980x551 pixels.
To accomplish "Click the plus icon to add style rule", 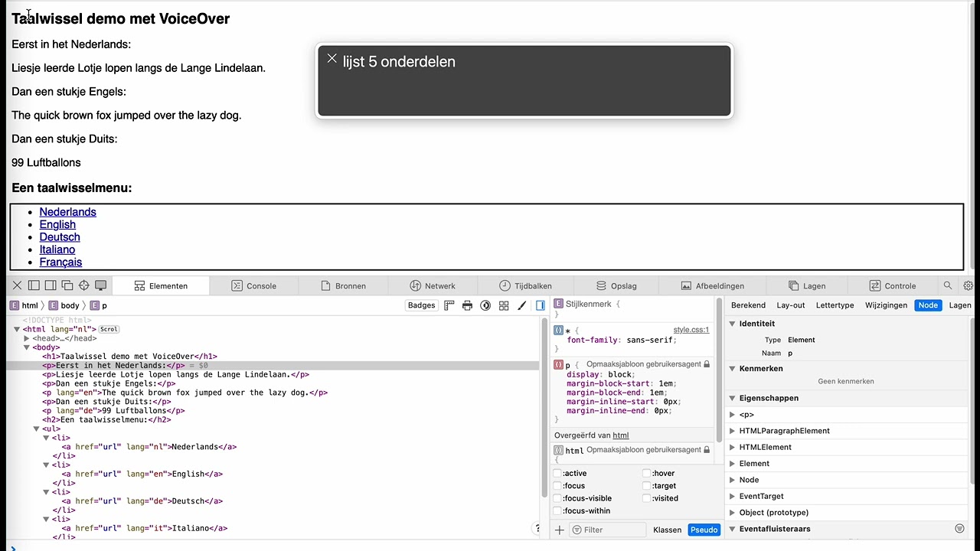I will coord(559,530).
